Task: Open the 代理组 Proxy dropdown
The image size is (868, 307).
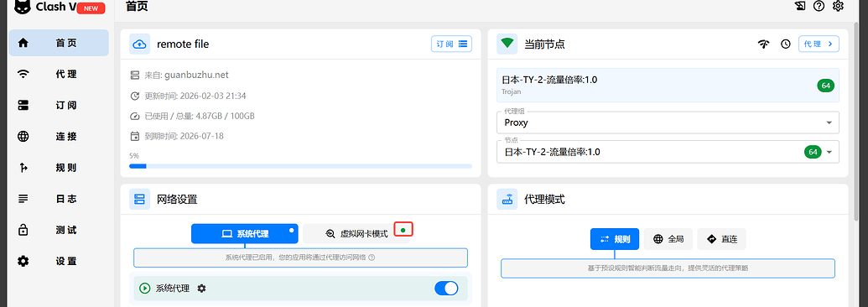Action: tap(668, 122)
